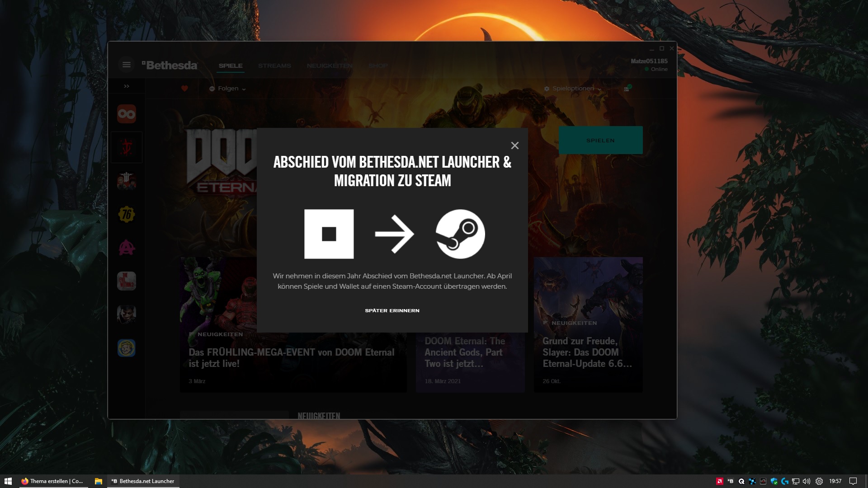Expand the sidebar with double chevron
This screenshot has width=868, height=488.
tap(127, 86)
